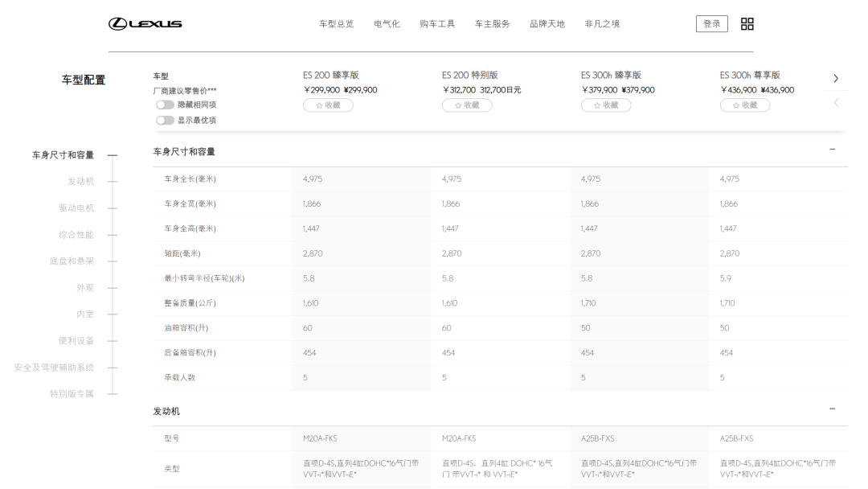
Task: Open the 购车工具 menu
Action: (436, 24)
